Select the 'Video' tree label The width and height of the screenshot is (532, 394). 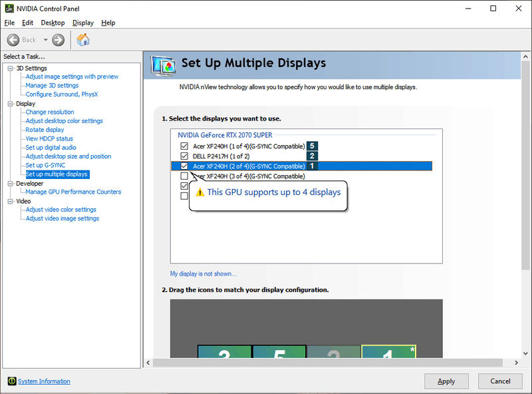(x=23, y=201)
